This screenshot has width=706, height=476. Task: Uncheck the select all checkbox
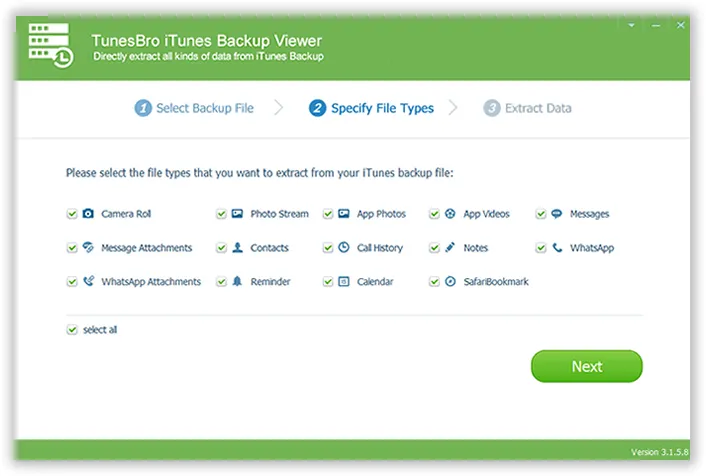pyautogui.click(x=72, y=330)
